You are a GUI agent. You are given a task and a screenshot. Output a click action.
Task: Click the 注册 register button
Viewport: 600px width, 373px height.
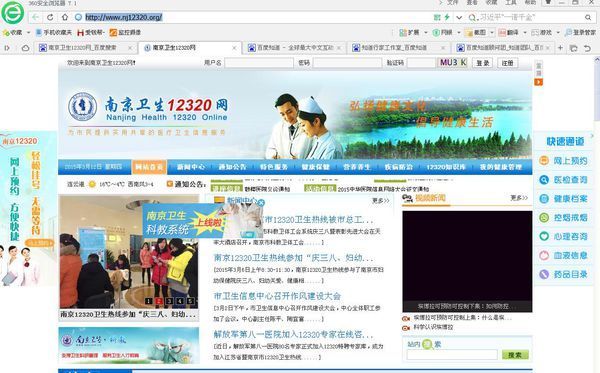pos(507,63)
